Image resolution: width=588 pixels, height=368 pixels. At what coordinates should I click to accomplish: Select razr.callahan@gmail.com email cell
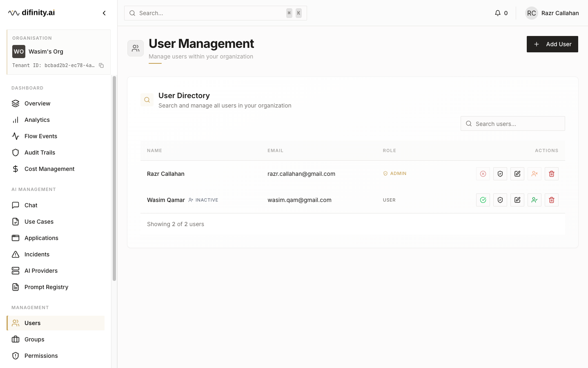click(x=301, y=174)
